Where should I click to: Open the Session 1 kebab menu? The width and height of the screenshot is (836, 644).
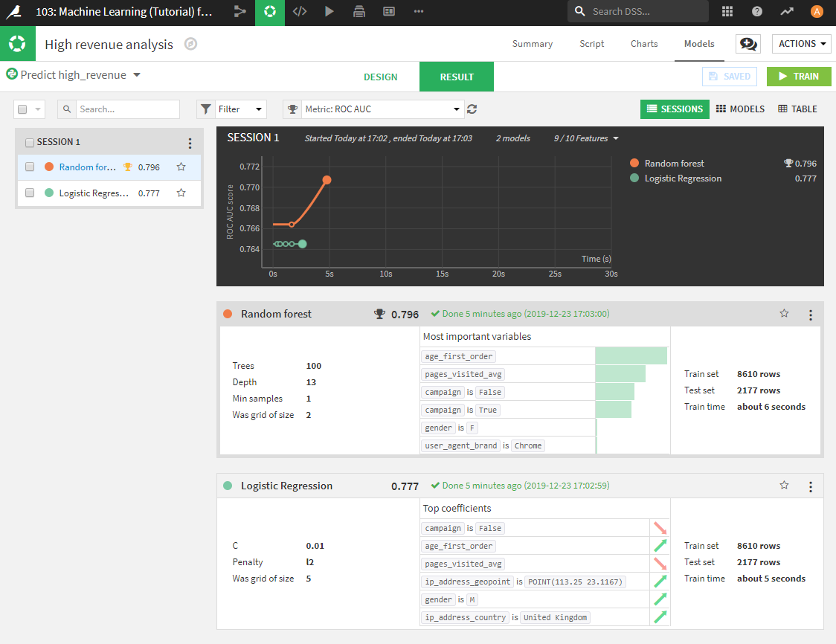click(190, 143)
